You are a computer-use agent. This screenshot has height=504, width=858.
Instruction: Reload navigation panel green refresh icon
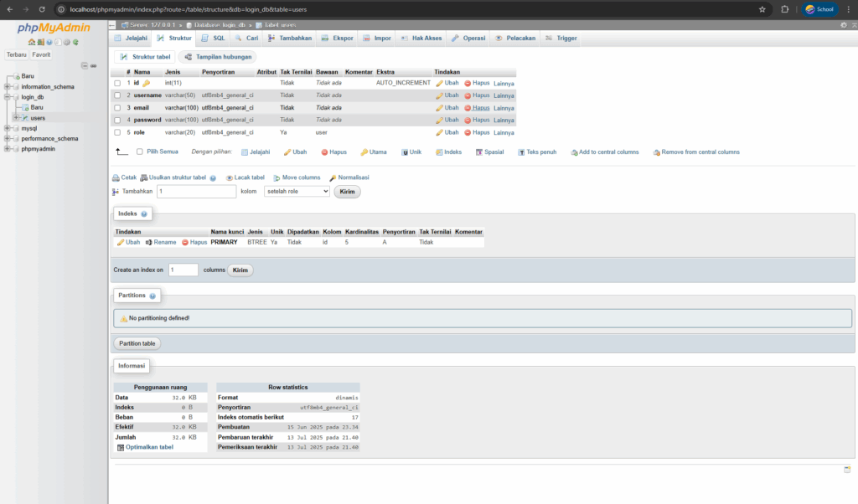[75, 42]
